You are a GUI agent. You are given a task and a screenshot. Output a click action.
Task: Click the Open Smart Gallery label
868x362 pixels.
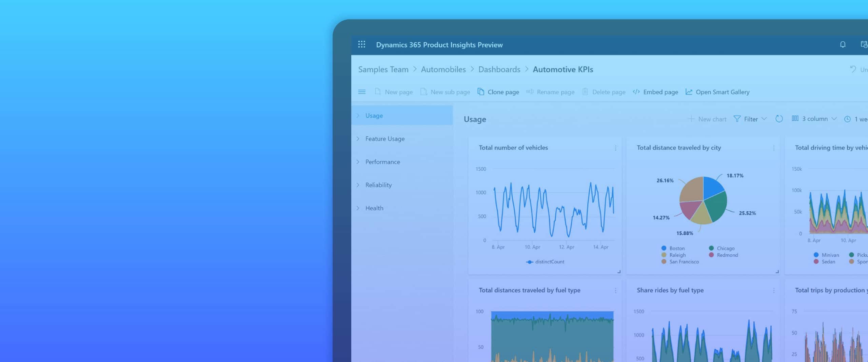[723, 92]
